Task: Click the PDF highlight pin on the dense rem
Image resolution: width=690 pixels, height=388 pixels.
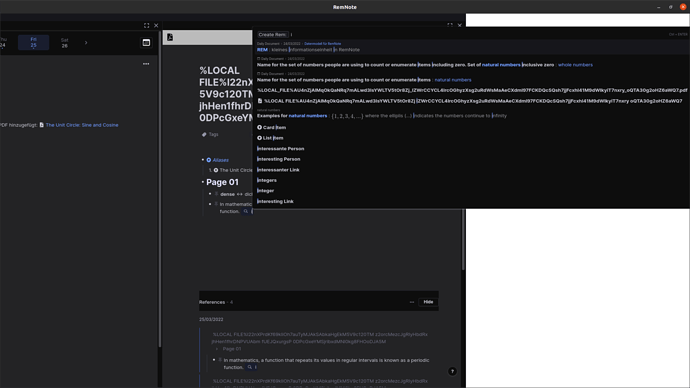Action: click(x=216, y=194)
